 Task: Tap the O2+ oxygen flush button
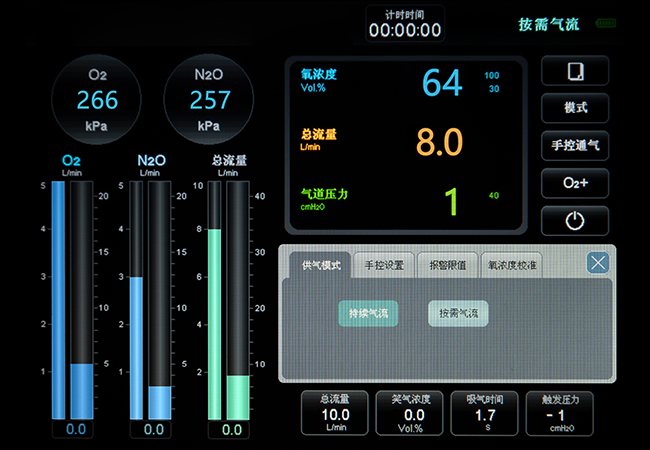[575, 183]
